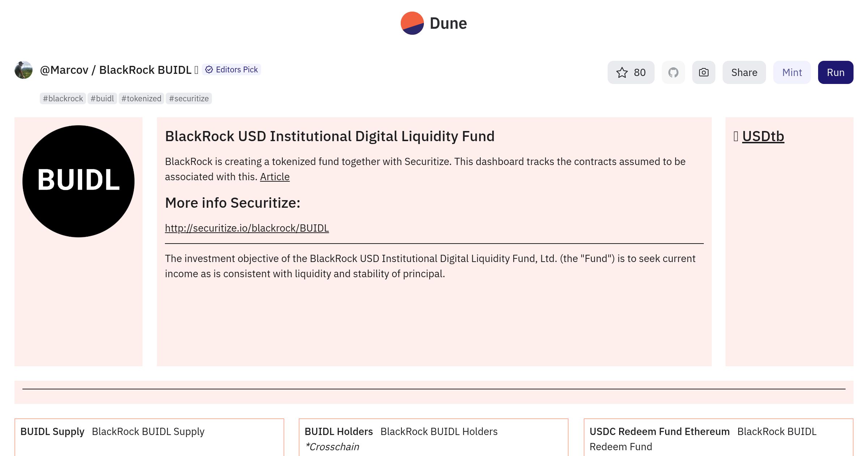Open USDC Redeem Fund Ethereum title

[660, 431]
